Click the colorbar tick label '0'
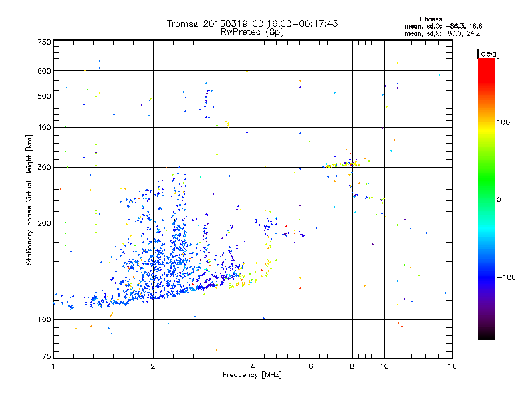The height and width of the screenshot is (399, 532). click(x=499, y=200)
